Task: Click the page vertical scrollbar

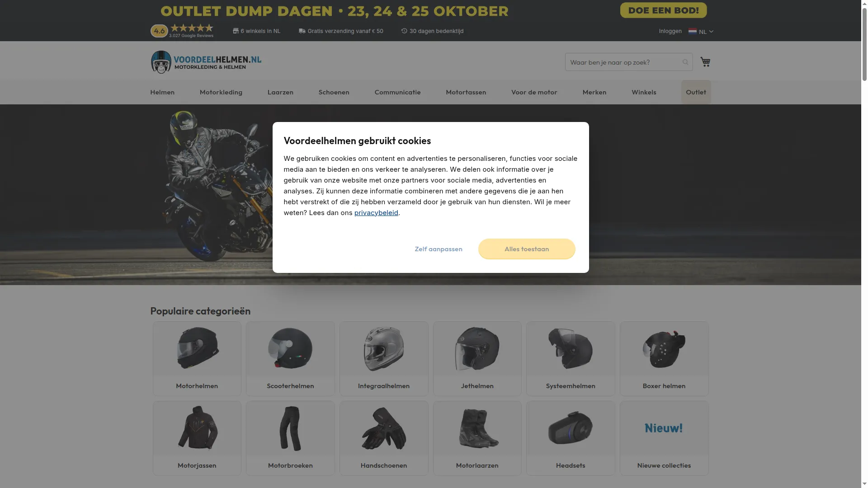Action: point(864,244)
